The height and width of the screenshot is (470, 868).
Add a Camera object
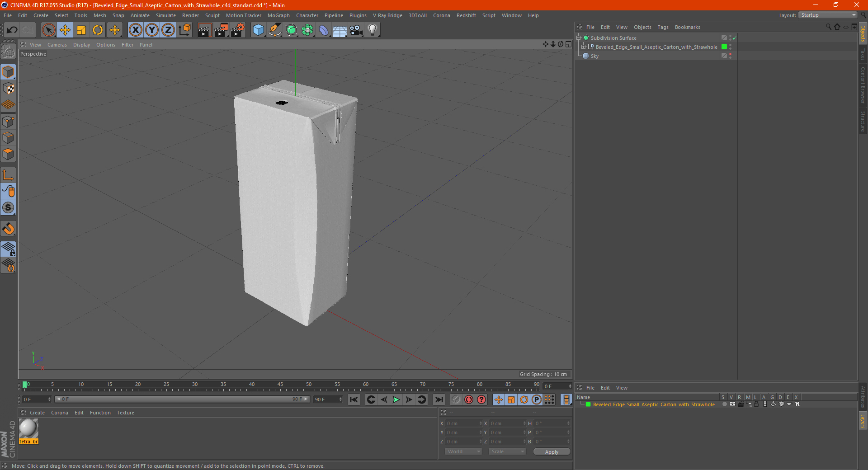[356, 30]
